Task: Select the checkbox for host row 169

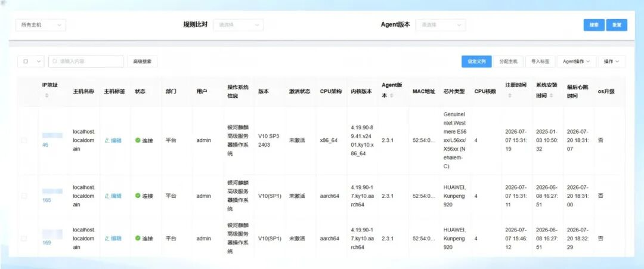Action: tap(24, 239)
